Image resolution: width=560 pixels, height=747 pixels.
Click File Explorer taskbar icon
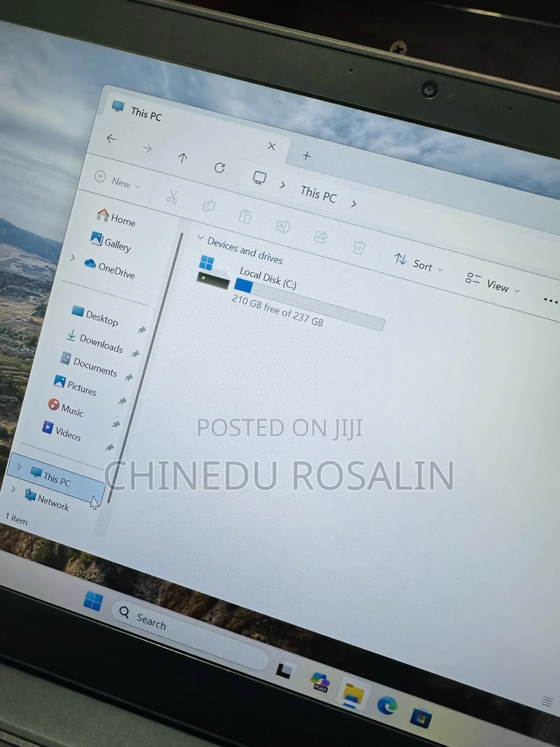[353, 694]
